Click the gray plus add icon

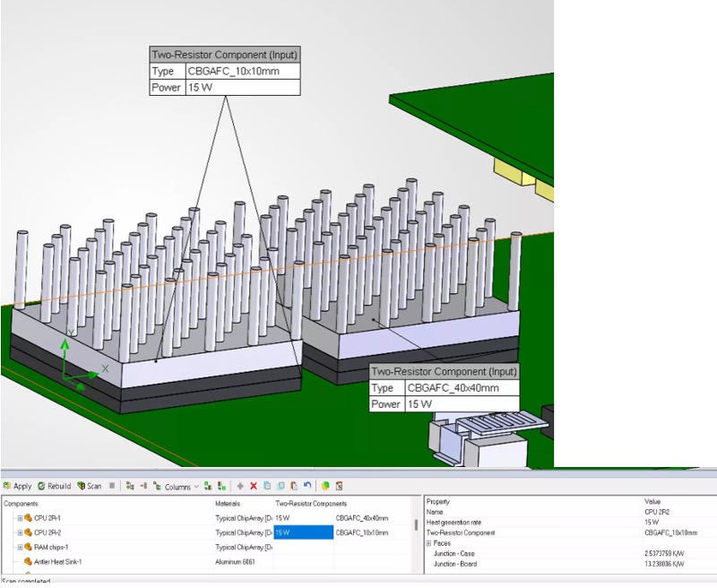pos(240,486)
